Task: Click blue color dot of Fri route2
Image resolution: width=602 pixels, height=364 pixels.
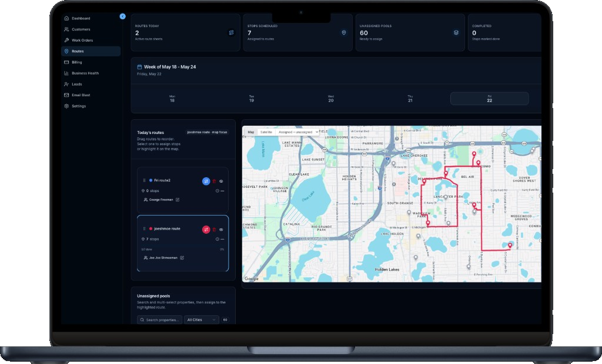Action: coord(150,180)
